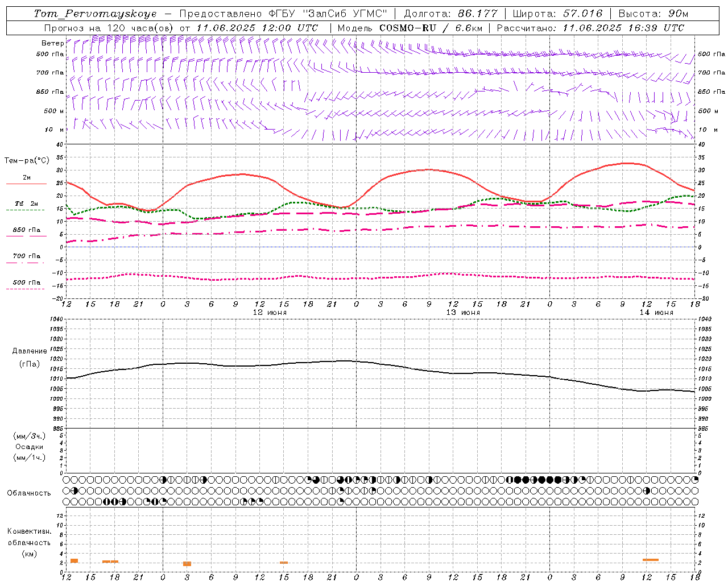The width and height of the screenshot is (728, 582).
Task: Click the '14 июня' date label
Action: coord(656,313)
